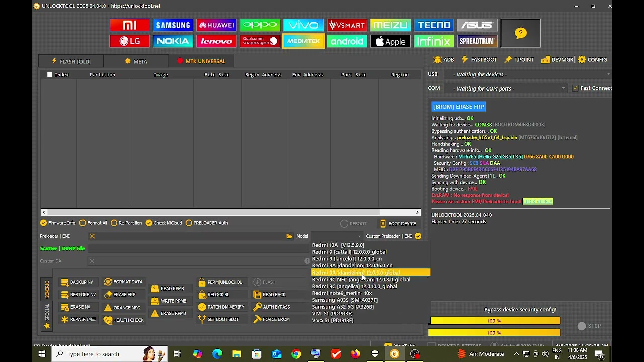This screenshot has width=644, height=362.
Task: Open the LG brand section
Action: pos(130,41)
